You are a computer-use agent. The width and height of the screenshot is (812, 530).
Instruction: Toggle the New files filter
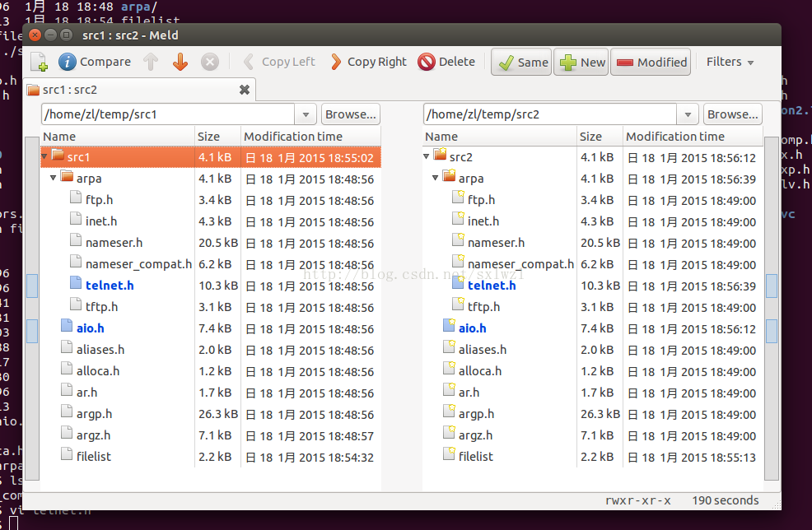(x=582, y=62)
